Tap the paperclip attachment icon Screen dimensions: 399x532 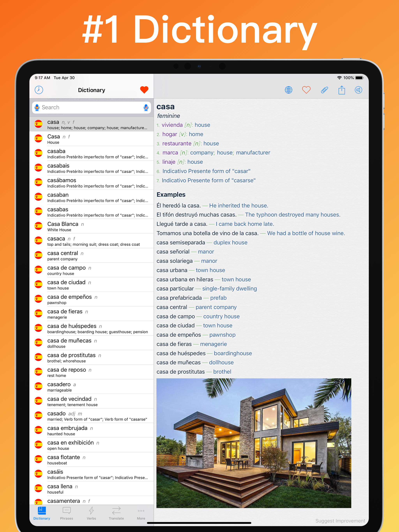pos(324,90)
